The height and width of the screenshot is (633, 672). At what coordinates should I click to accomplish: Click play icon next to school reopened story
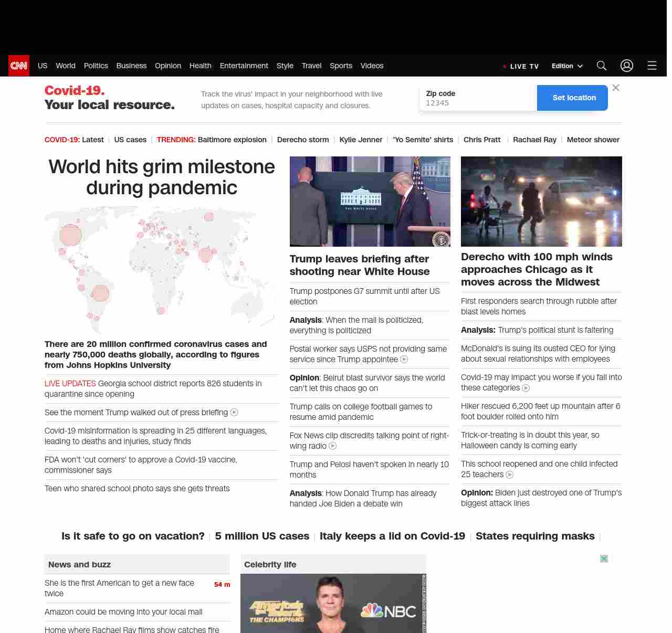[509, 475]
